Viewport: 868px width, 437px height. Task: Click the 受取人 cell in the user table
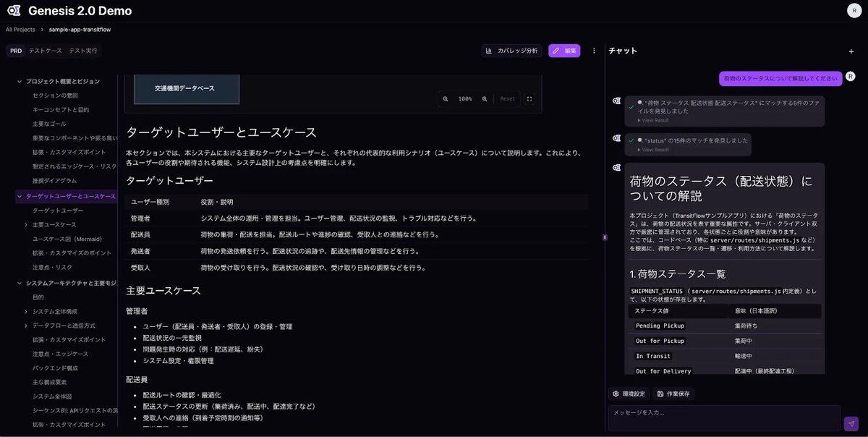pyautogui.click(x=141, y=268)
